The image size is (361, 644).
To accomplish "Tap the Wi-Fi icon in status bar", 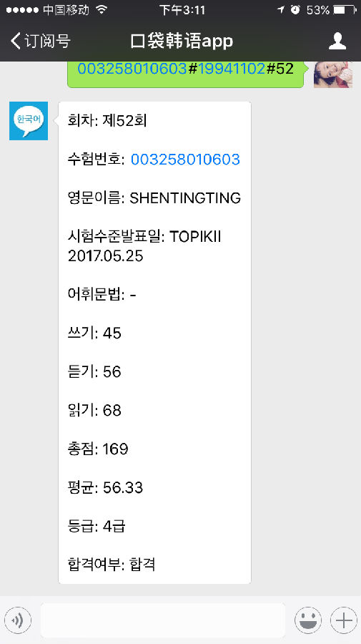I will pyautogui.click(x=102, y=10).
